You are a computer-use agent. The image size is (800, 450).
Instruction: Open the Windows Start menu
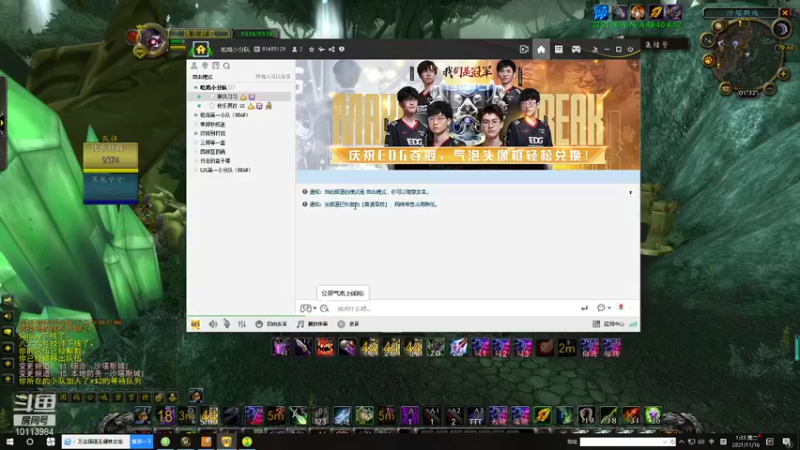coord(10,442)
